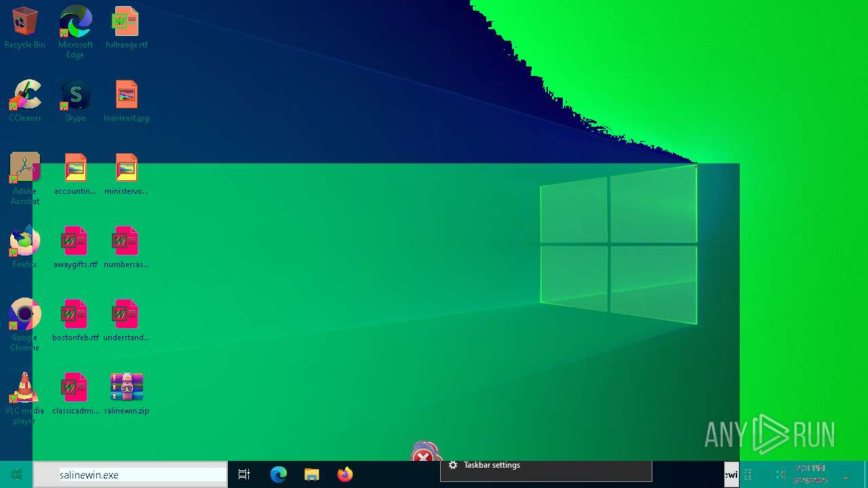Viewport: 868px width, 488px height.
Task: Select the classicadmi... document icon
Action: pyautogui.click(x=75, y=394)
